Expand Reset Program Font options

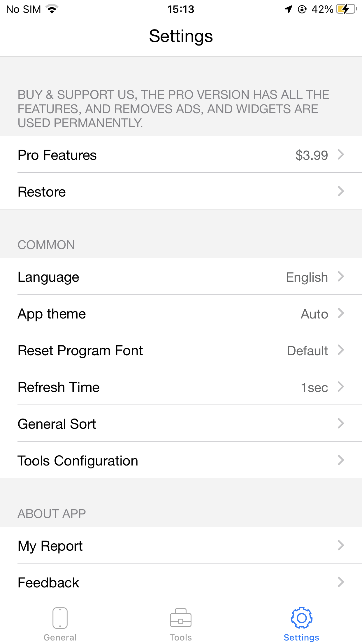[181, 350]
